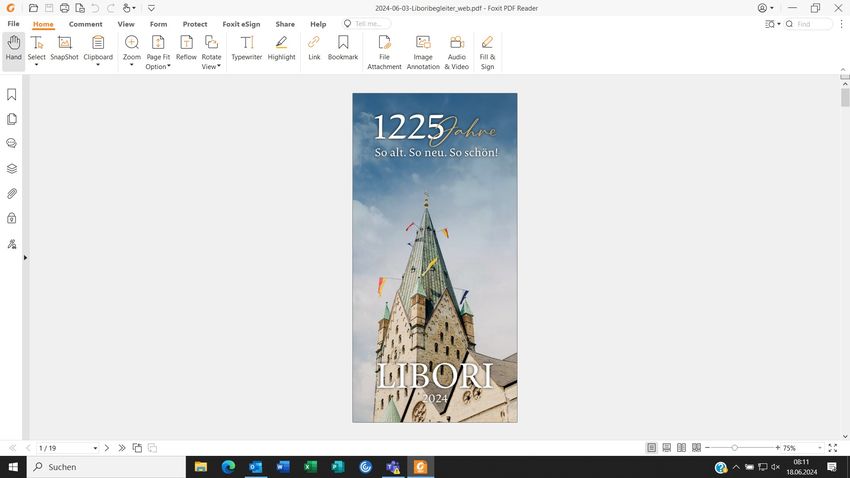Add a Bookmark from the ribbon

tap(343, 48)
